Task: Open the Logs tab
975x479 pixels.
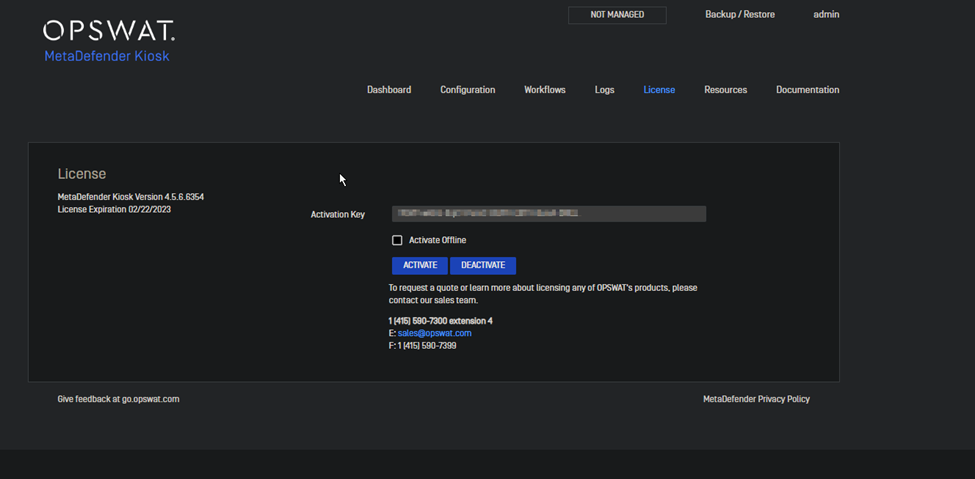Action: (604, 90)
